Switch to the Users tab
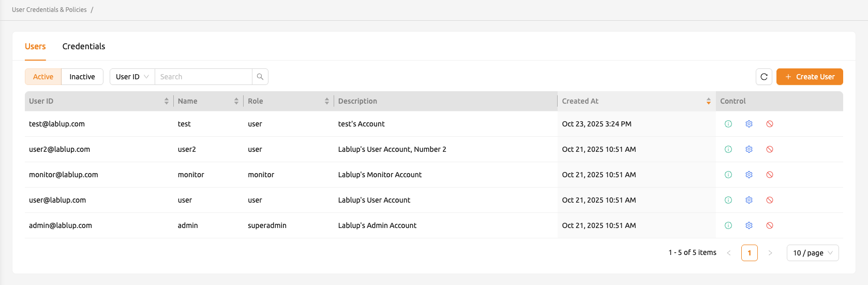 (x=35, y=47)
